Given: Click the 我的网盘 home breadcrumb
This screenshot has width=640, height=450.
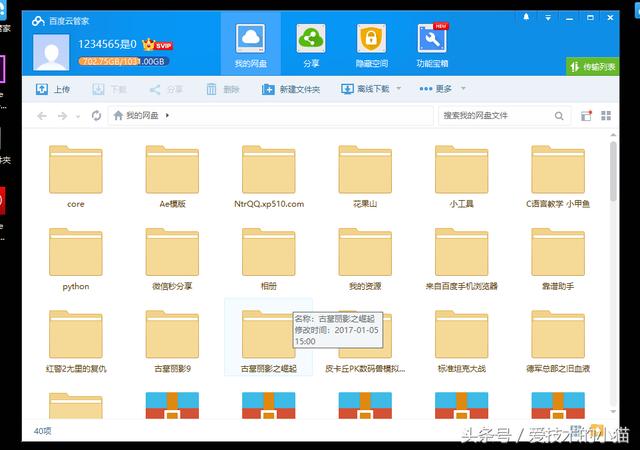Looking at the screenshot, I should (136, 116).
